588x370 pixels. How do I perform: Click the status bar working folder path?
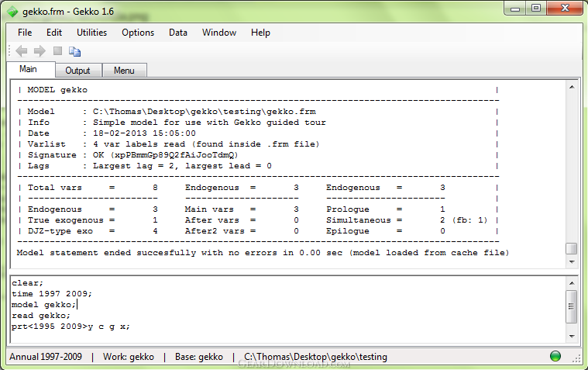point(316,357)
